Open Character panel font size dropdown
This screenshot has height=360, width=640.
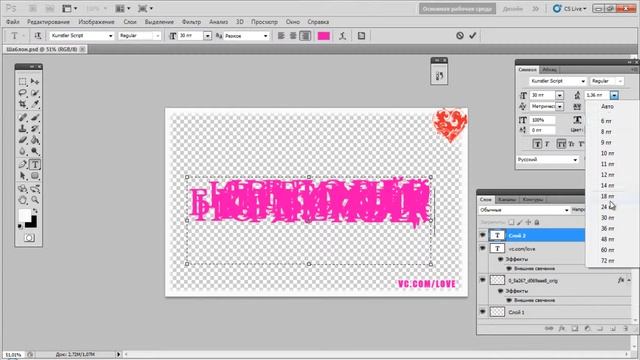tap(560, 95)
